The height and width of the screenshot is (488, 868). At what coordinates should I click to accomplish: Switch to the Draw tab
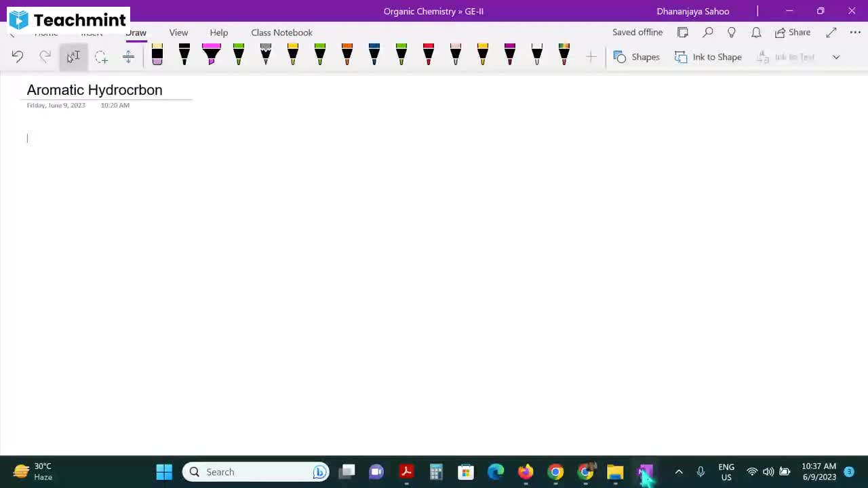pos(136,33)
